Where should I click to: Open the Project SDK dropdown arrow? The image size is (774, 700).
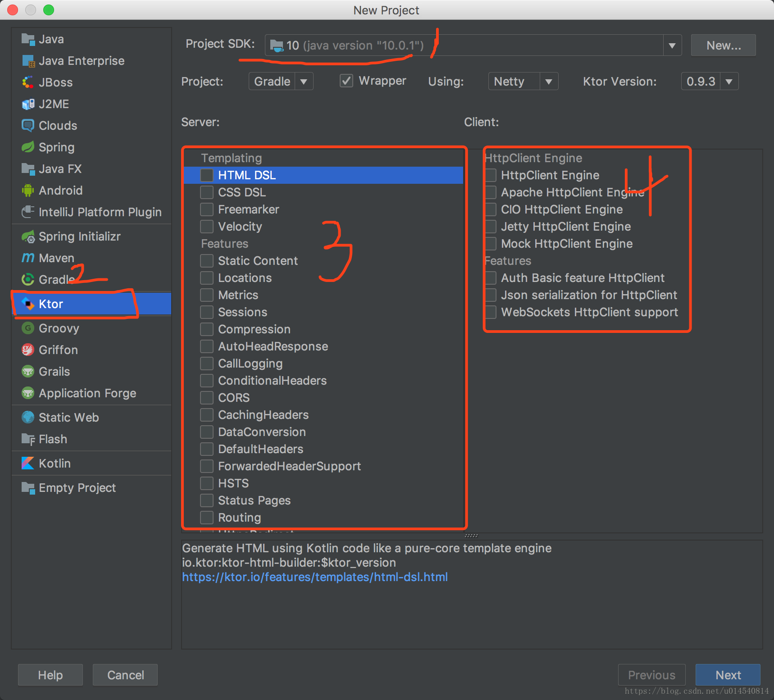coord(672,45)
